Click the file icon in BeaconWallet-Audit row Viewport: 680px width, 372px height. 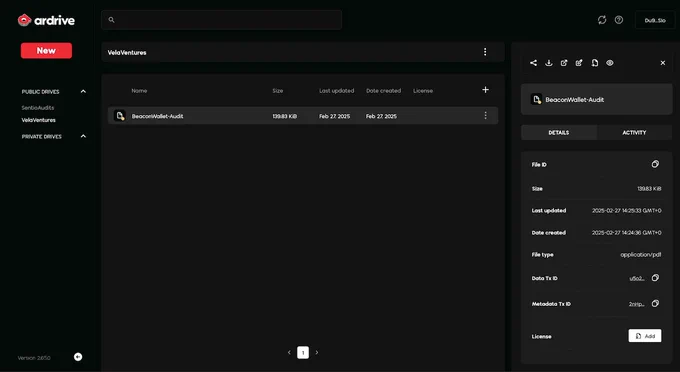click(x=120, y=116)
